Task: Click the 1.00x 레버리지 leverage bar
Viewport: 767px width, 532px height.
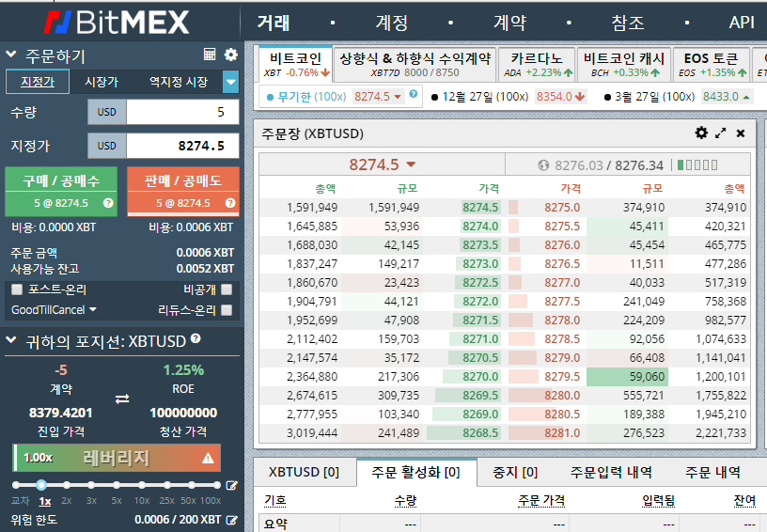Action: [x=117, y=458]
